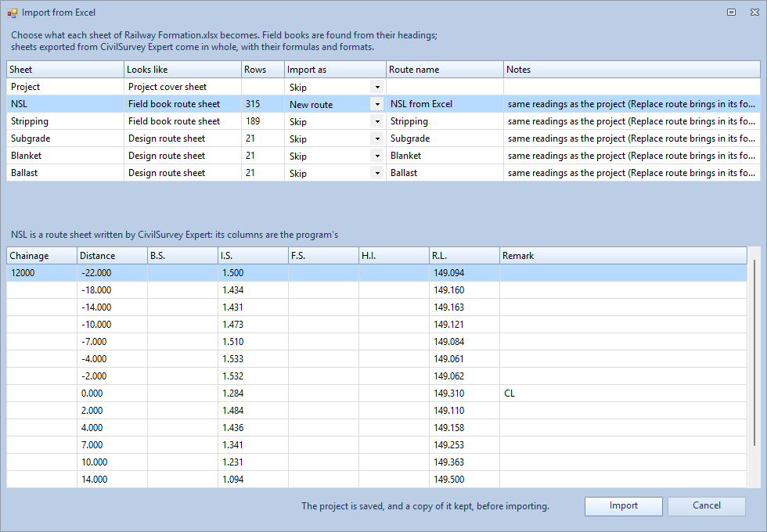Click the Stripping route name cell
Viewport: 767px width, 532px height.
pos(445,121)
